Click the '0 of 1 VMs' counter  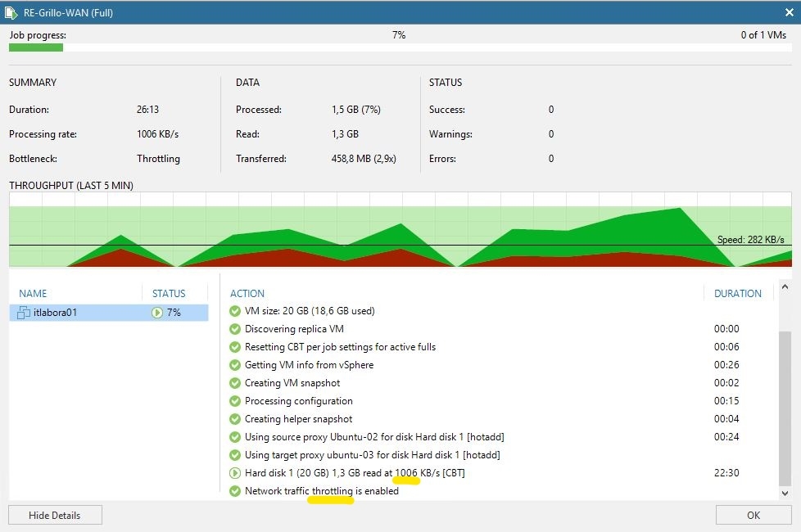click(x=763, y=34)
